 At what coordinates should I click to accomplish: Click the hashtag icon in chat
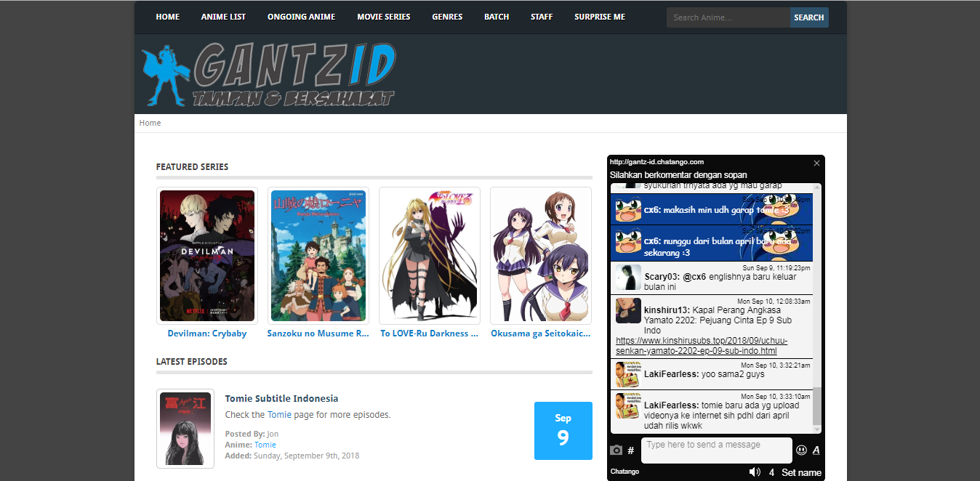point(630,450)
